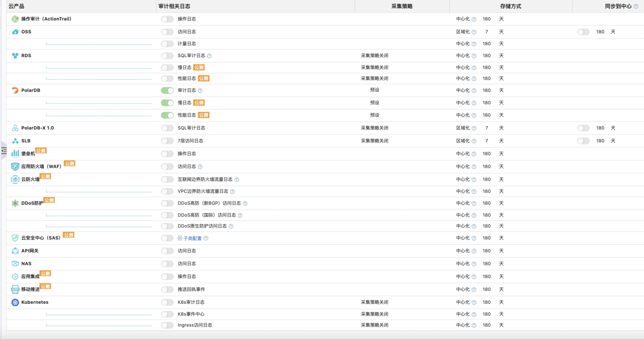This screenshot has height=339, width=644.
Task: Open the 子类配置 link for SAS
Action: [193, 238]
